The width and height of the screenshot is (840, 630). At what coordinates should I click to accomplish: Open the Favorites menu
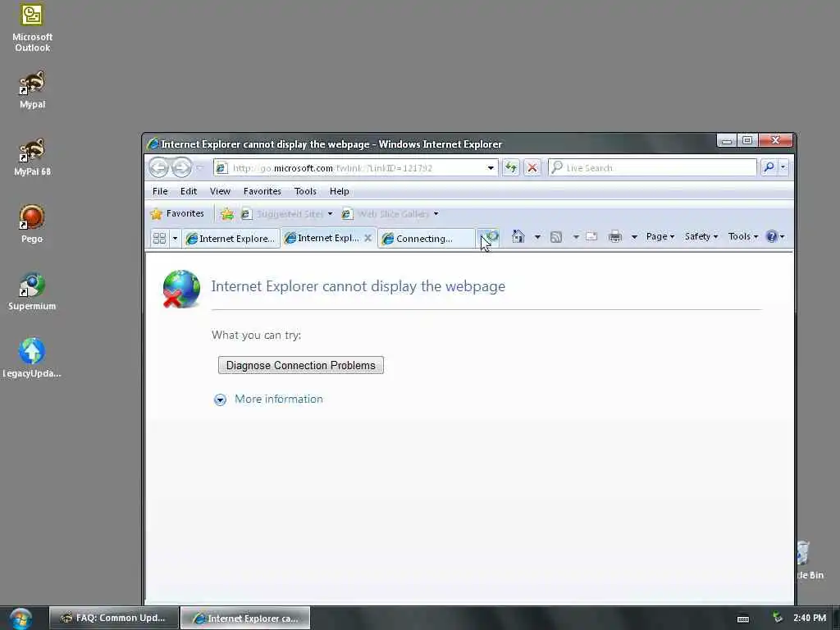coord(262,191)
